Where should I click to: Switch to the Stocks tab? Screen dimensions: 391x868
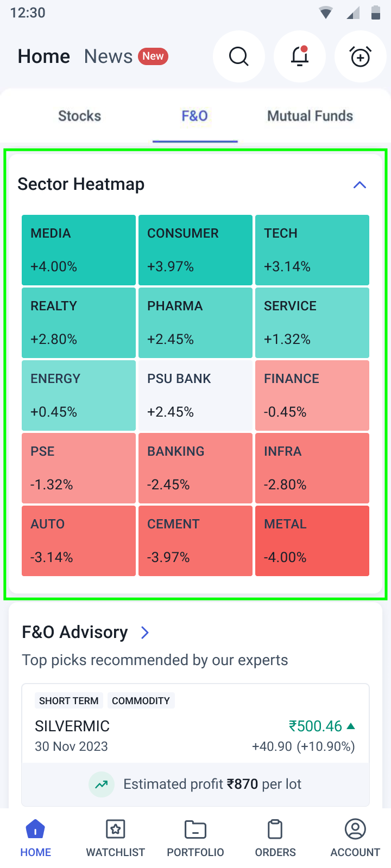(80, 116)
